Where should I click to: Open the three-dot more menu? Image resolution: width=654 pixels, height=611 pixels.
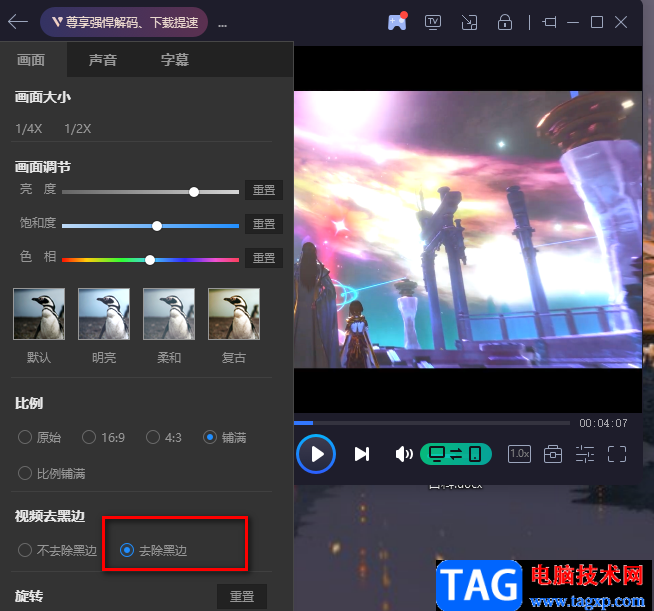pos(222,25)
